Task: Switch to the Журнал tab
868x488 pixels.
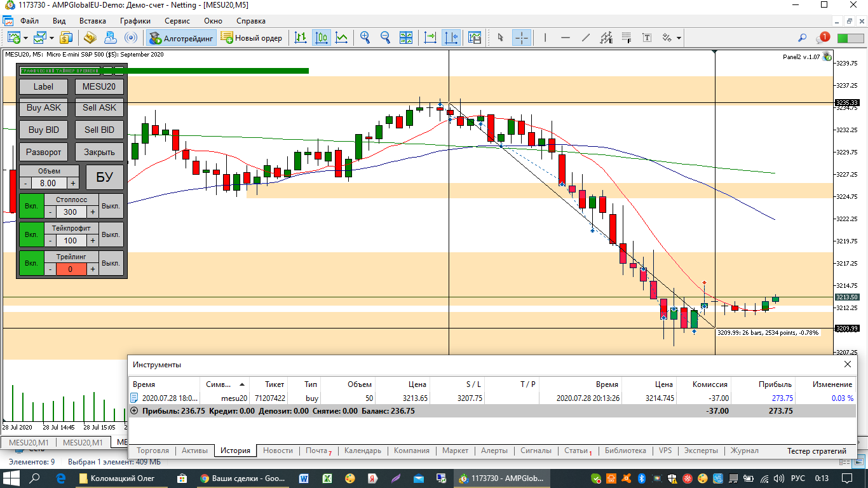Action: click(x=744, y=451)
